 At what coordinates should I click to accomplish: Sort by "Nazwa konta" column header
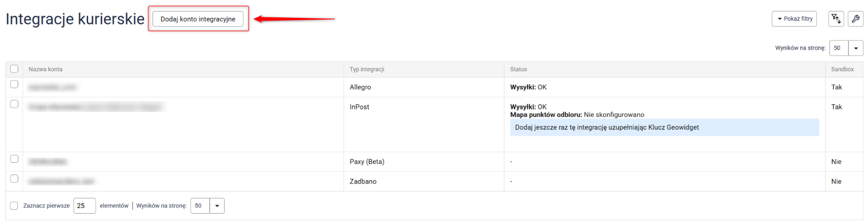point(46,69)
